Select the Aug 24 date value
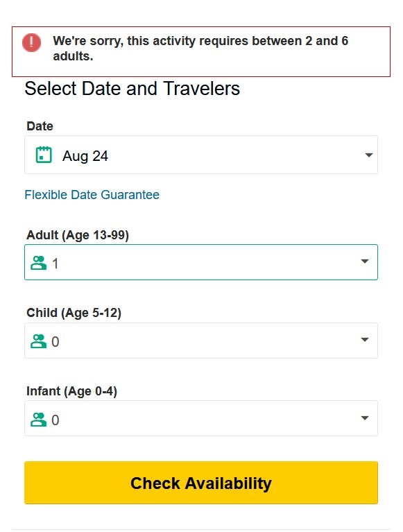 (x=85, y=156)
